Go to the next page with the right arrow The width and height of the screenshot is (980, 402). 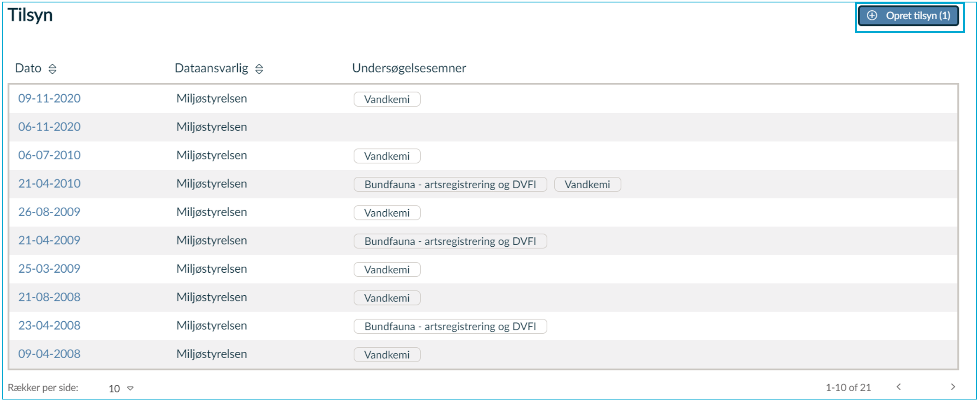(952, 387)
